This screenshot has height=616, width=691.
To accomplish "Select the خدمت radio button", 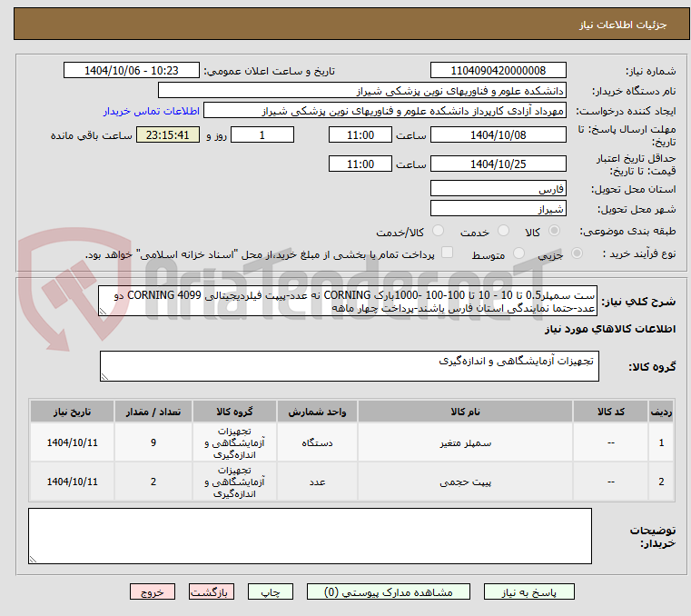I will (x=503, y=231).
